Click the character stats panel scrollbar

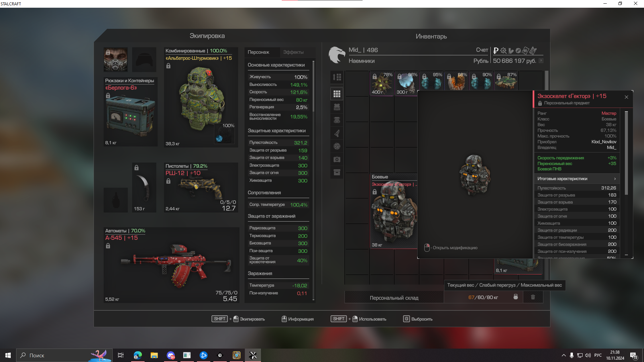(313, 86)
